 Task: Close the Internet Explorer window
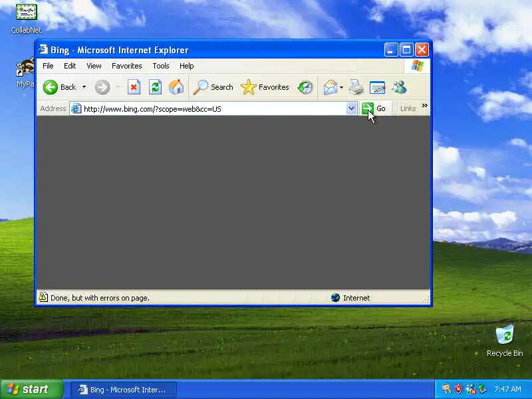click(x=422, y=50)
